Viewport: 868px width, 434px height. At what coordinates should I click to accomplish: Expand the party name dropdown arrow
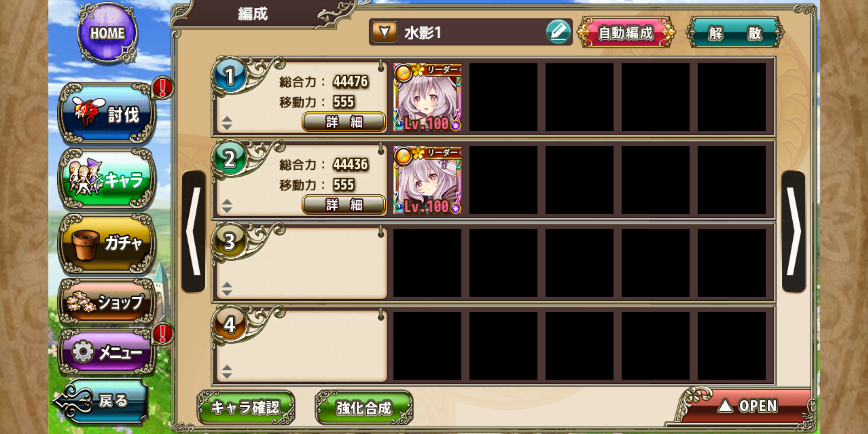[385, 32]
